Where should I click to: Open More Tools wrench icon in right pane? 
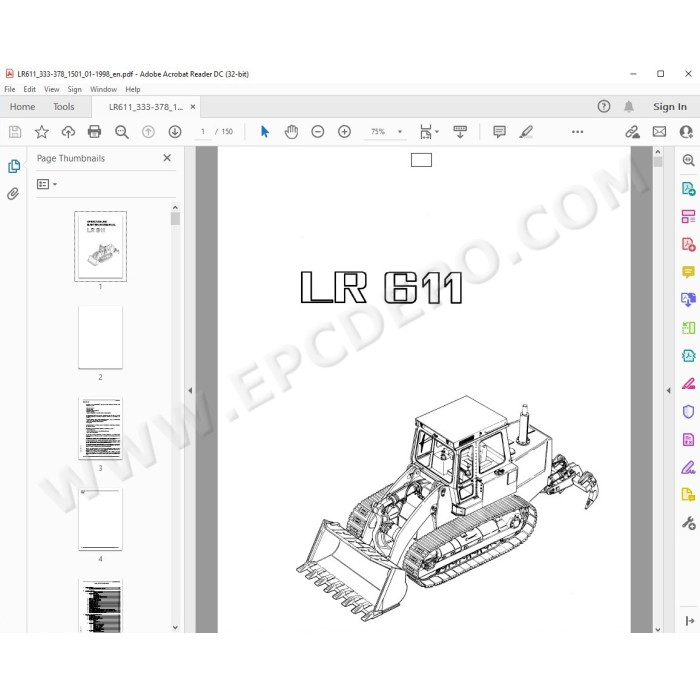[x=688, y=523]
